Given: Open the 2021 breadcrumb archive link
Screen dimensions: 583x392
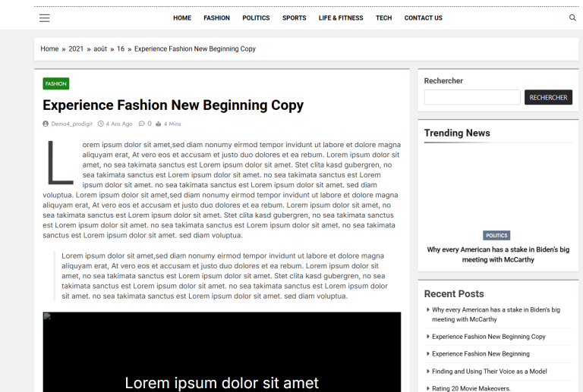Looking at the screenshot, I should point(76,49).
